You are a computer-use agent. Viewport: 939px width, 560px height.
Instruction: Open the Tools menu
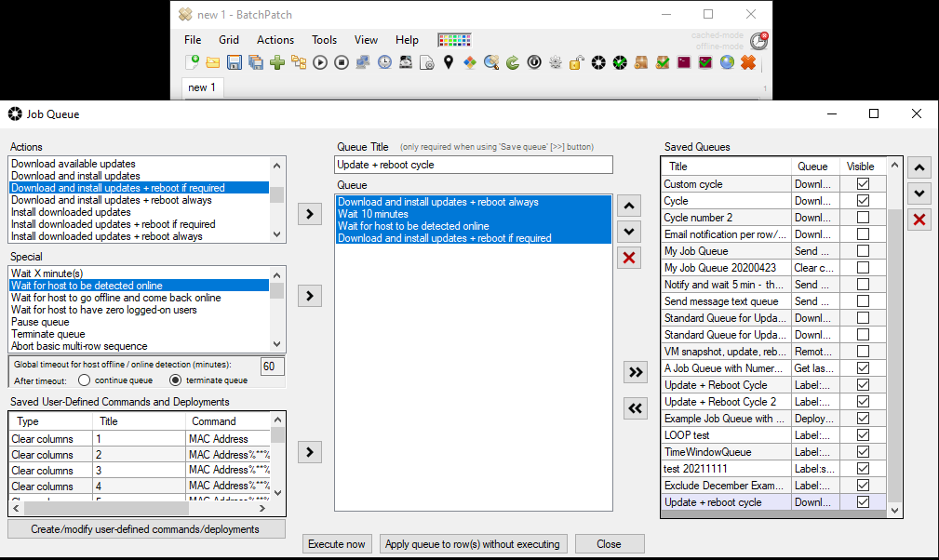(324, 39)
